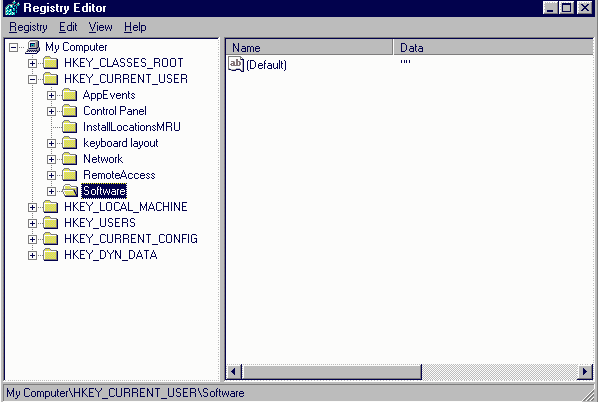Click the HKEY_CURRENT_USER folder icon
Viewport: 598px width, 402px height.
point(50,79)
